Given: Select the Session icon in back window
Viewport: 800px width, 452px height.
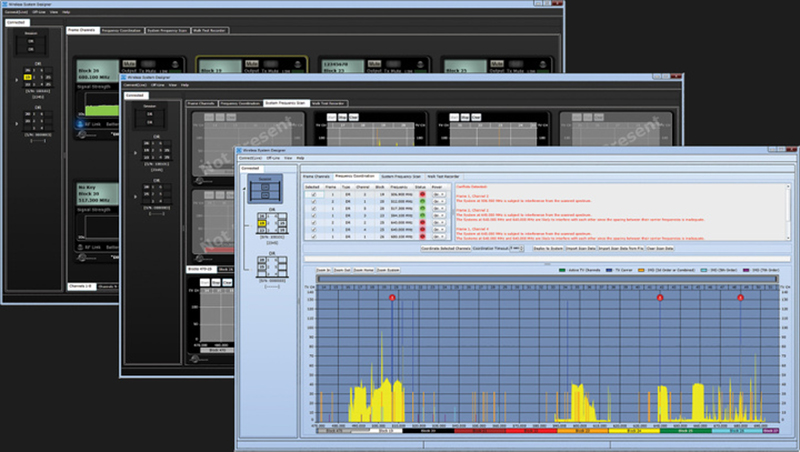Looking at the screenshot, I should pos(31,44).
